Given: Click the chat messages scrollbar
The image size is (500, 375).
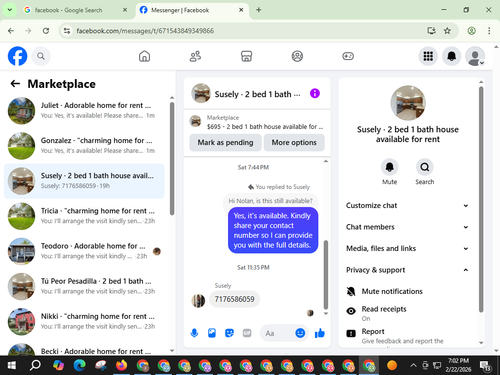Looking at the screenshot, I should point(326,275).
